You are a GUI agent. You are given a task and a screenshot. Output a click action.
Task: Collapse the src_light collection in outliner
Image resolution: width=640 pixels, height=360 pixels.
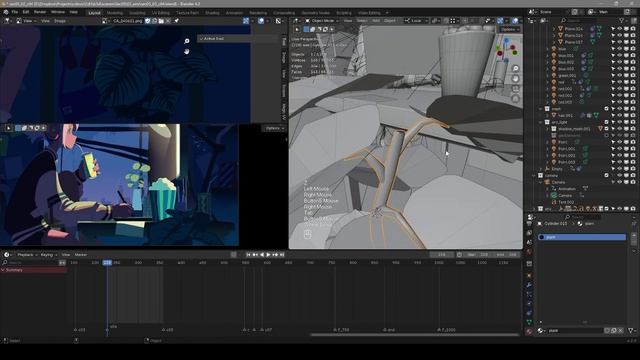click(541, 122)
